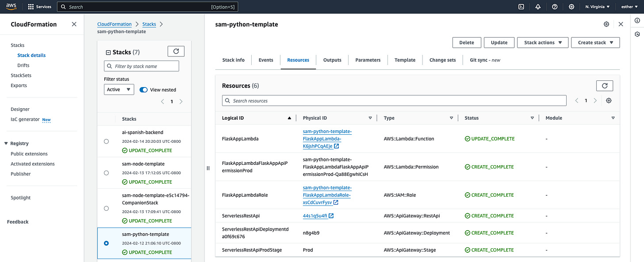
Task: Open the notifications bell
Action: coord(538,7)
